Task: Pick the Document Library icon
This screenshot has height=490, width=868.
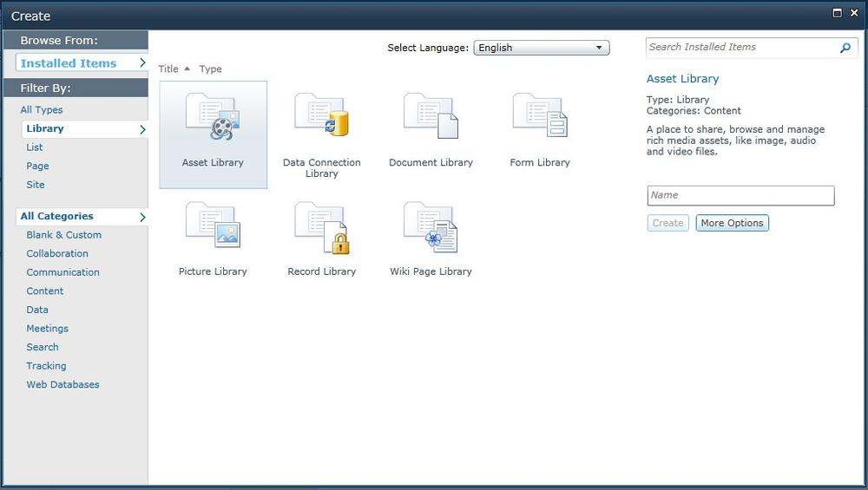Action: (431, 115)
